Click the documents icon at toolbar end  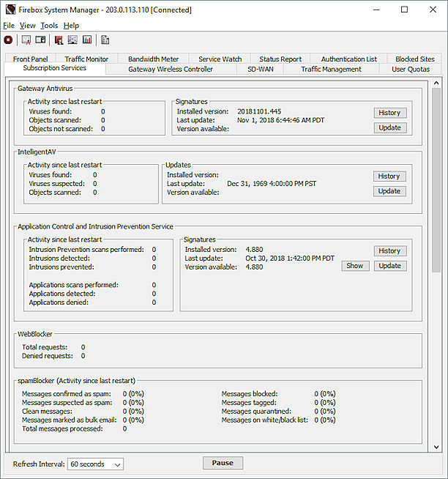[x=105, y=40]
